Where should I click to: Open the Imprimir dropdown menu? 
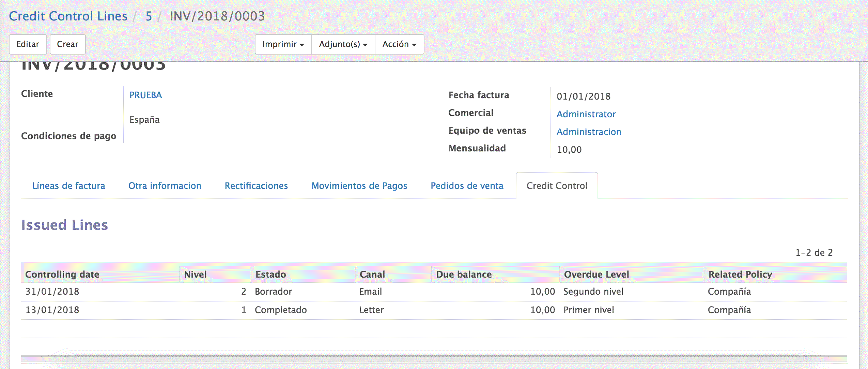coord(283,44)
